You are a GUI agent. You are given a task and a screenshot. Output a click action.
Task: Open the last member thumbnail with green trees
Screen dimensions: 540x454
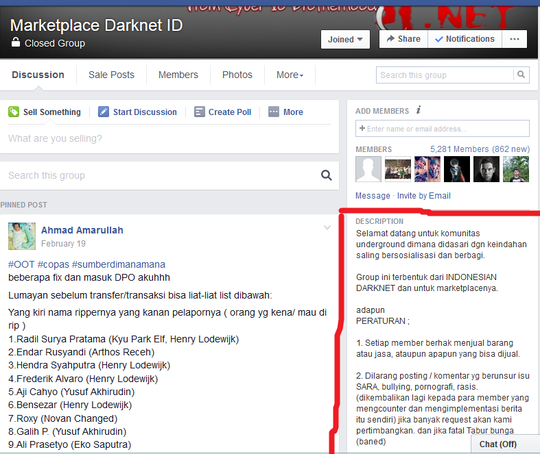(x=516, y=169)
